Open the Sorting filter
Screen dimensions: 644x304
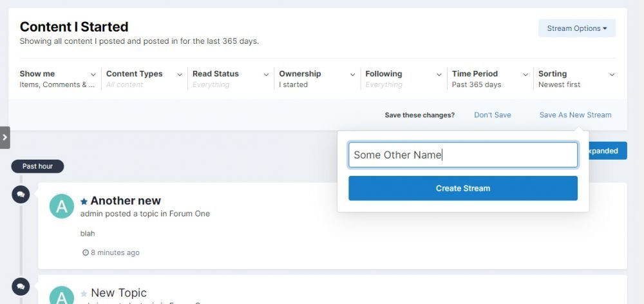(x=576, y=79)
